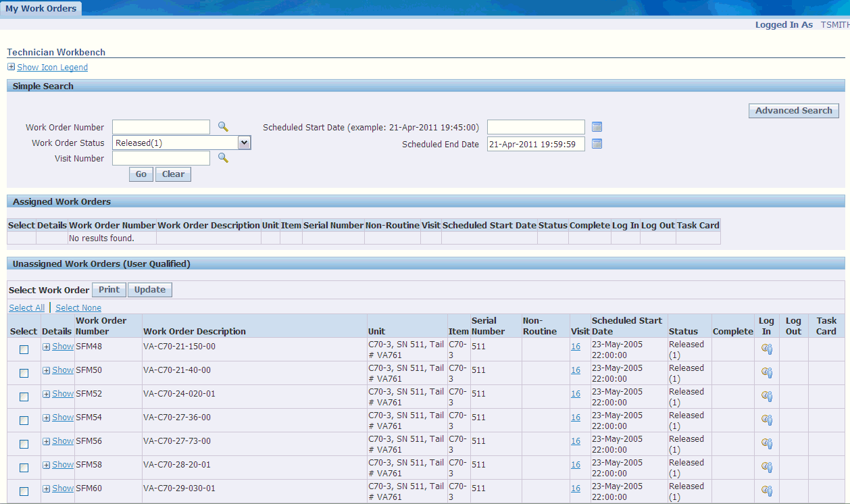This screenshot has height=504, width=850.
Task: Check the box for work order SFM60
Action: [24, 491]
